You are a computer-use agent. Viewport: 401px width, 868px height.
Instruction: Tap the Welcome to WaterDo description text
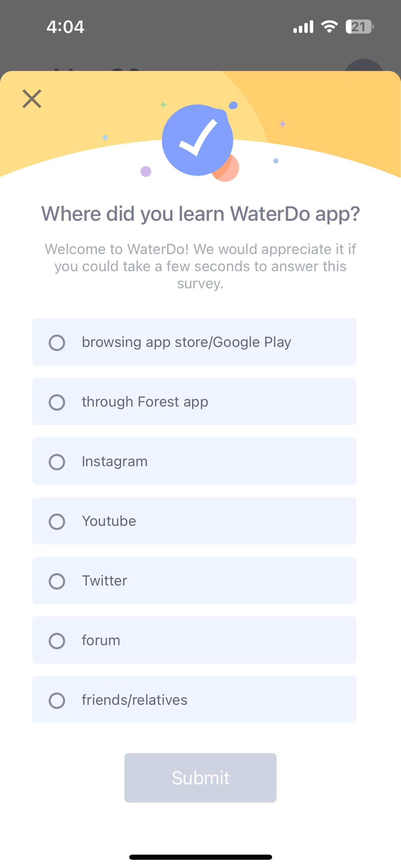[200, 266]
